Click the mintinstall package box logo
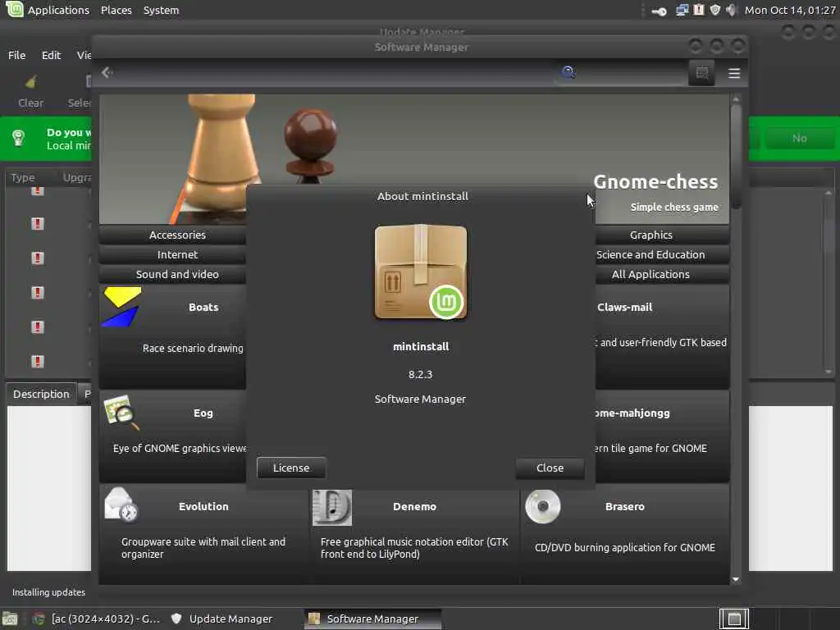The width and height of the screenshot is (840, 630). tap(421, 272)
